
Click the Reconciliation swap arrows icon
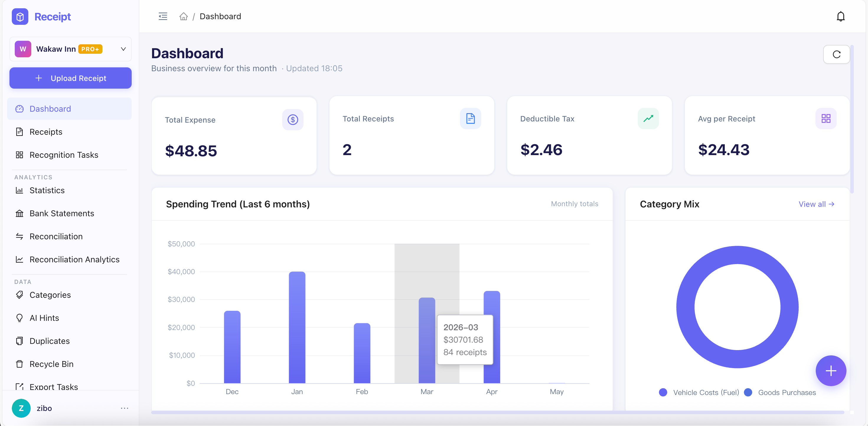point(19,236)
